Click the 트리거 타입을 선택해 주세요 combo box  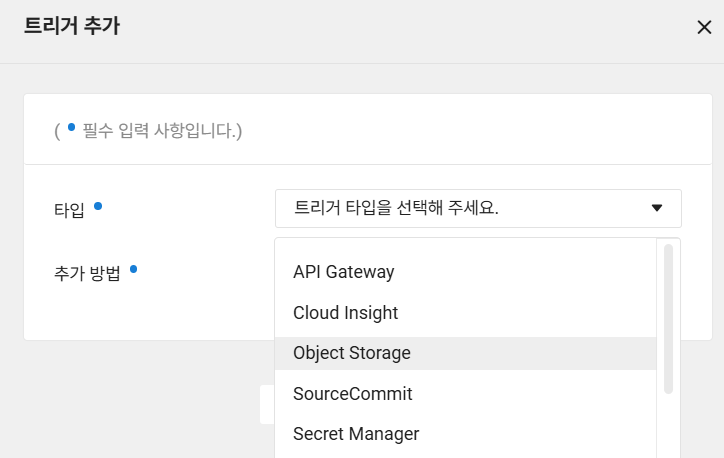(478, 208)
